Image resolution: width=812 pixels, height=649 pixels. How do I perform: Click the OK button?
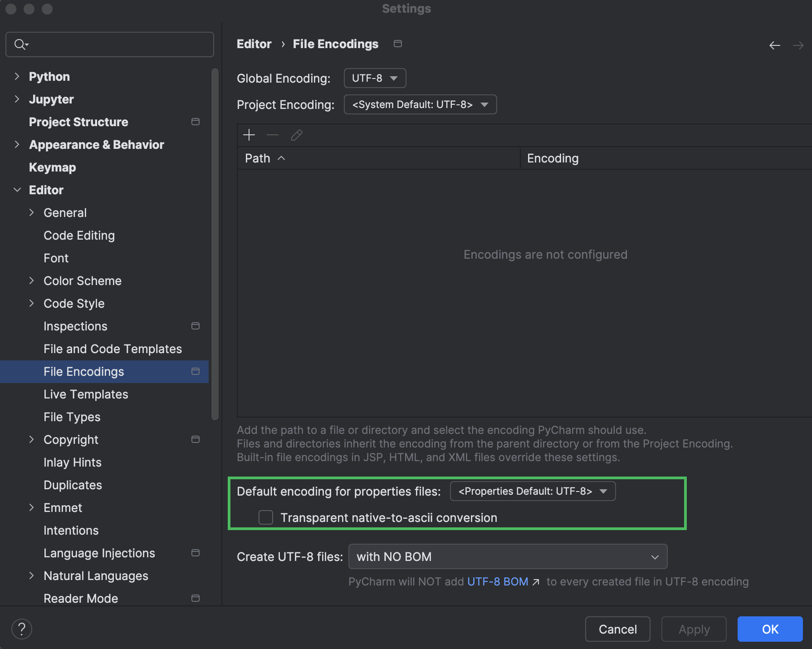[770, 629]
